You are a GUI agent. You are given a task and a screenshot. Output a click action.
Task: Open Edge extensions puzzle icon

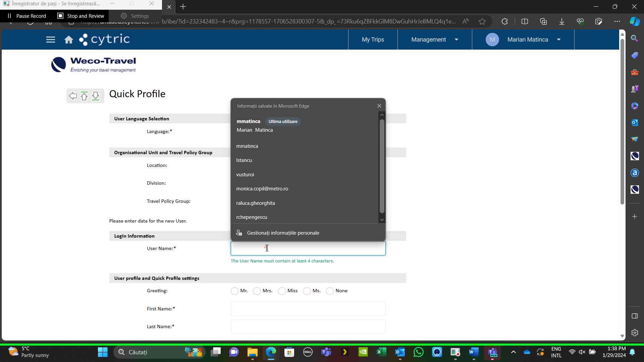click(x=504, y=21)
